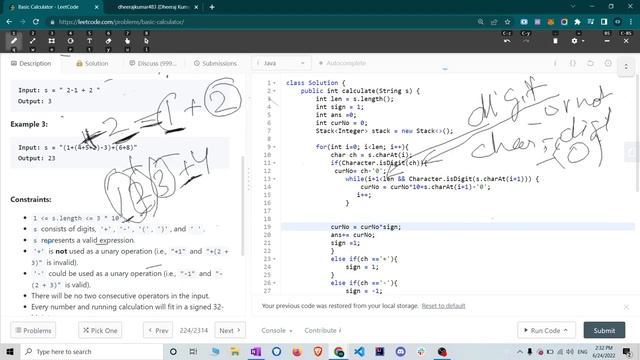Select the rectangle shape tool
Screen dimensions: 640x360
(51, 41)
